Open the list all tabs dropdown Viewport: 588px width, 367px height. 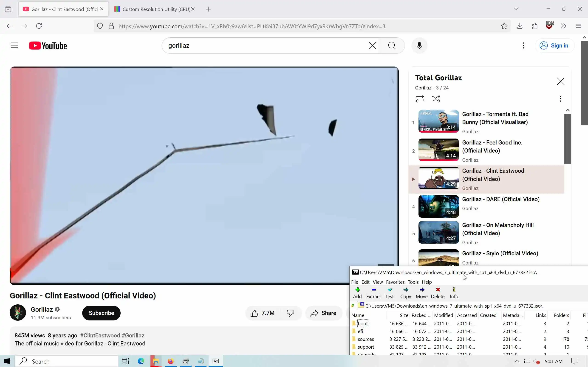(516, 9)
